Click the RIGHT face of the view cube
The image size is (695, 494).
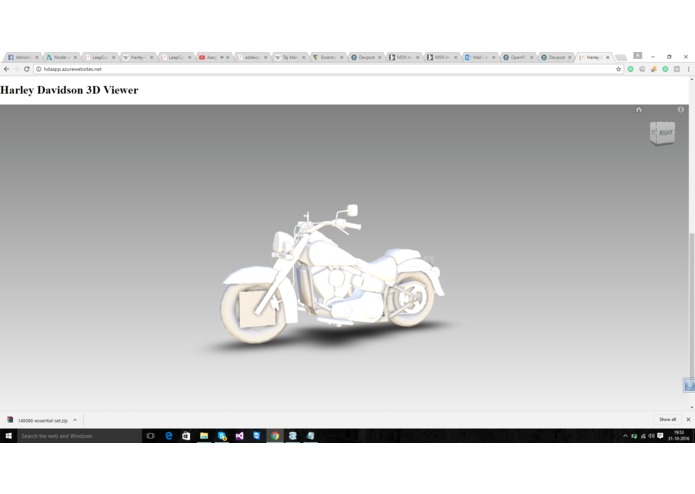[x=666, y=132]
